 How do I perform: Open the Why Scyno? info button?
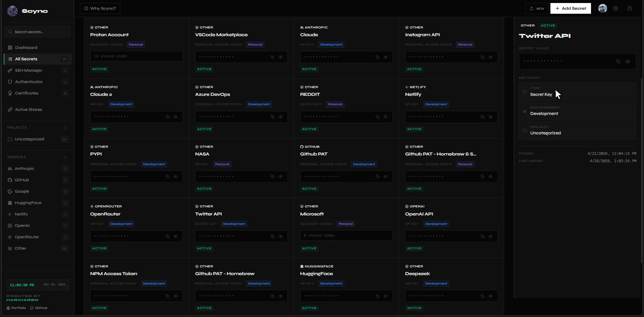coord(100,8)
